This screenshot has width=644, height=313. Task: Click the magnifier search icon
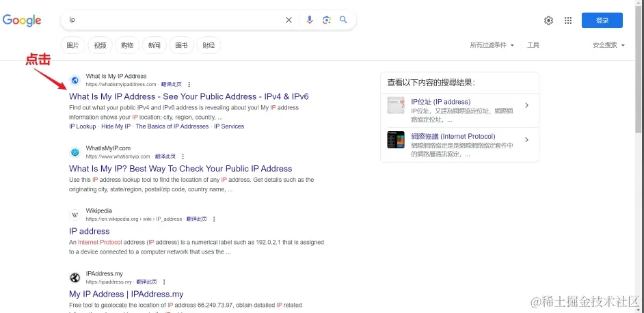(x=343, y=20)
